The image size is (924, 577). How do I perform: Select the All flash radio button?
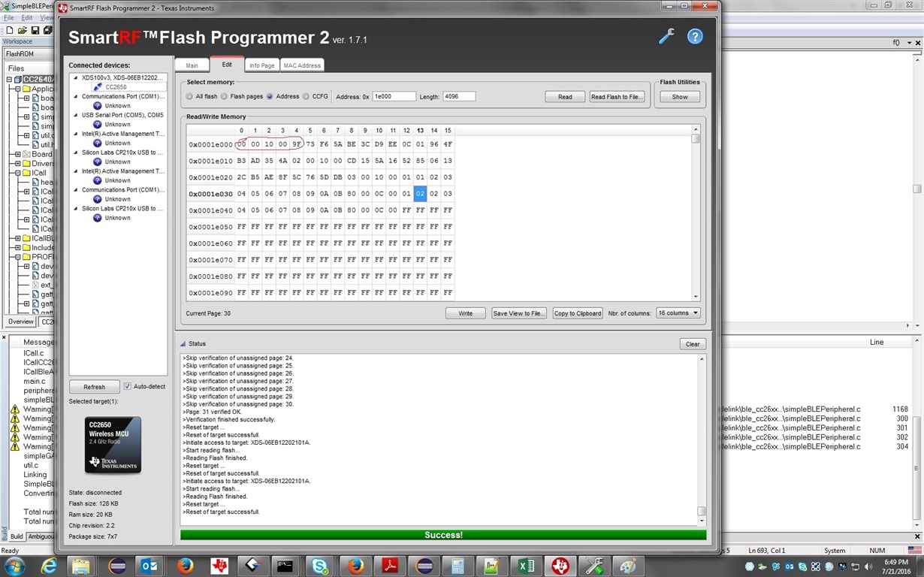[x=189, y=96]
